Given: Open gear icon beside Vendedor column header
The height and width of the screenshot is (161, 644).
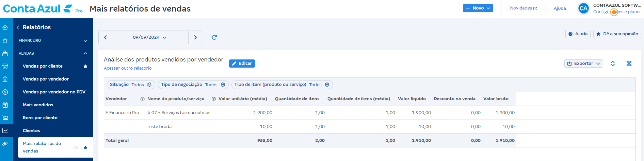Looking at the screenshot, I should [143, 99].
